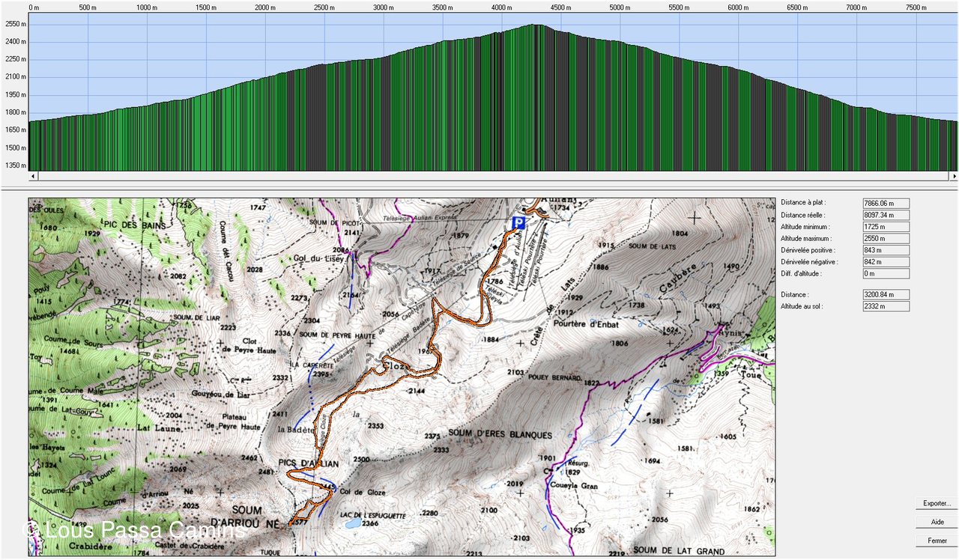Viewport: 959px width, 560px height.
Task: Click the Altitude au sol field
Action: coord(886,306)
